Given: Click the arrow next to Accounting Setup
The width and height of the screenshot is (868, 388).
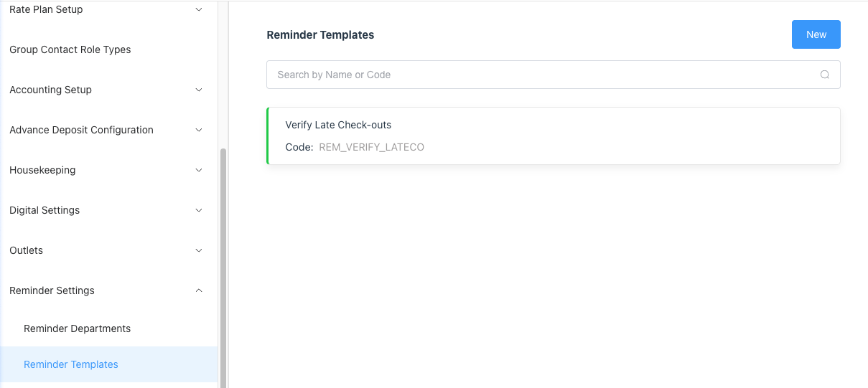Looking at the screenshot, I should [200, 90].
